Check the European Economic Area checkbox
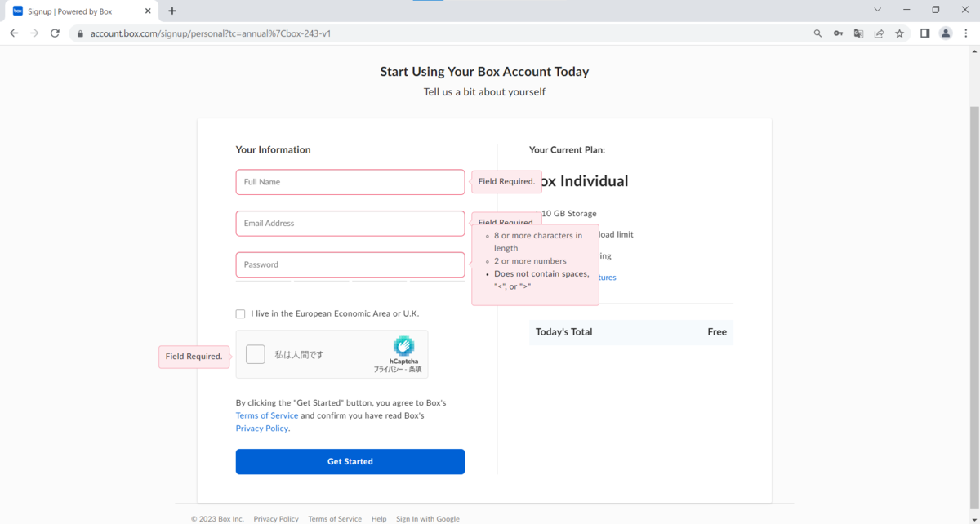Viewport: 980px width, 524px height. 240,313
